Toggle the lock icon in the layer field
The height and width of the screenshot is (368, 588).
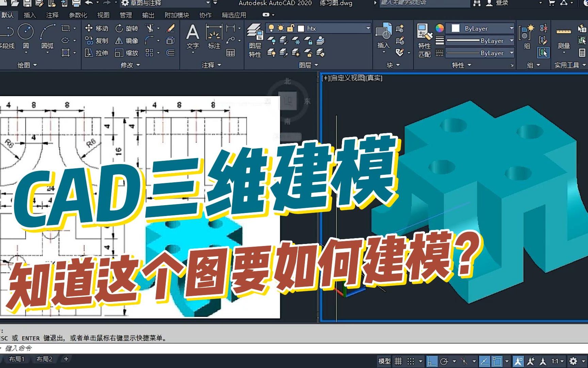[290, 29]
